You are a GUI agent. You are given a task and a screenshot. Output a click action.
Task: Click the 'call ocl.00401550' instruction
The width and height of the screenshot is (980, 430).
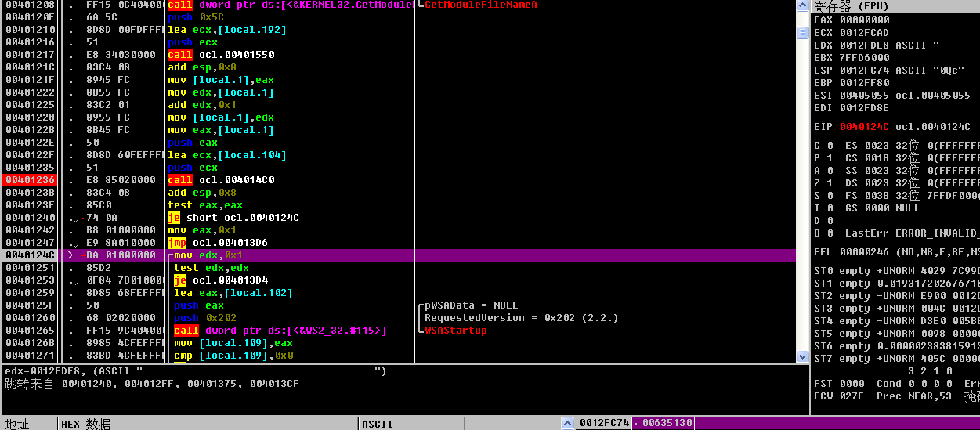(221, 55)
